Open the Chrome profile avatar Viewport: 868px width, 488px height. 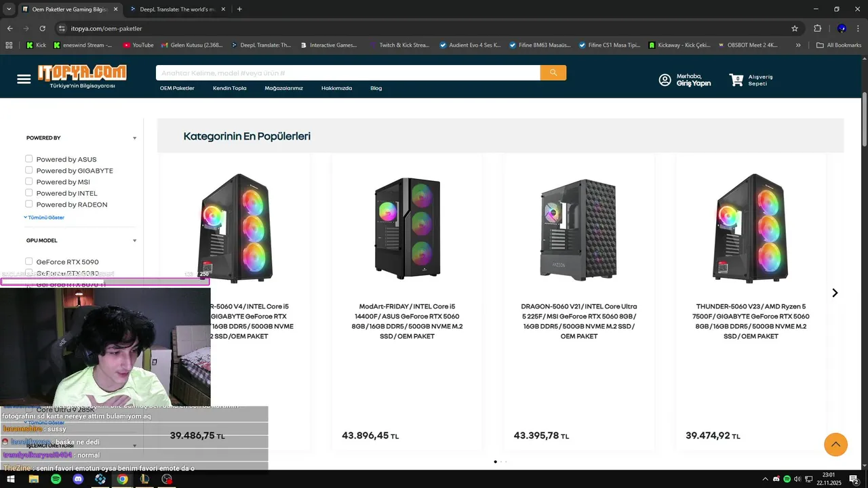point(842,28)
